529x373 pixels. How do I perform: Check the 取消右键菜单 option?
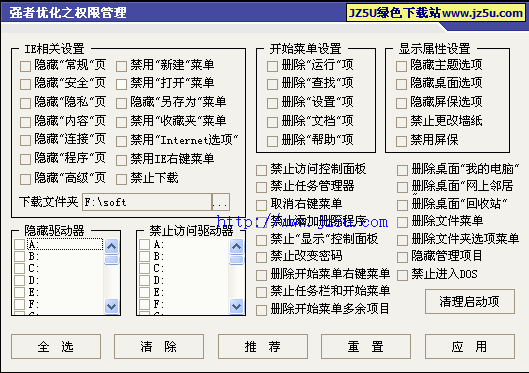(261, 205)
